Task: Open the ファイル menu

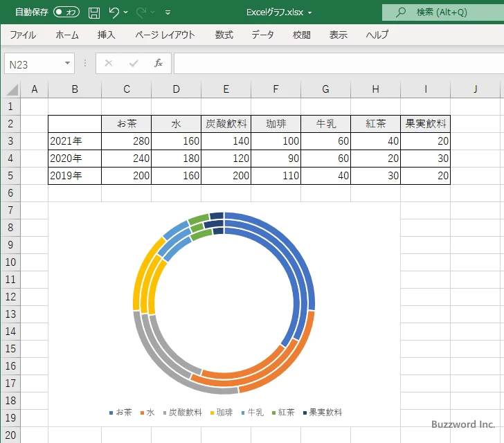Action: [23, 35]
